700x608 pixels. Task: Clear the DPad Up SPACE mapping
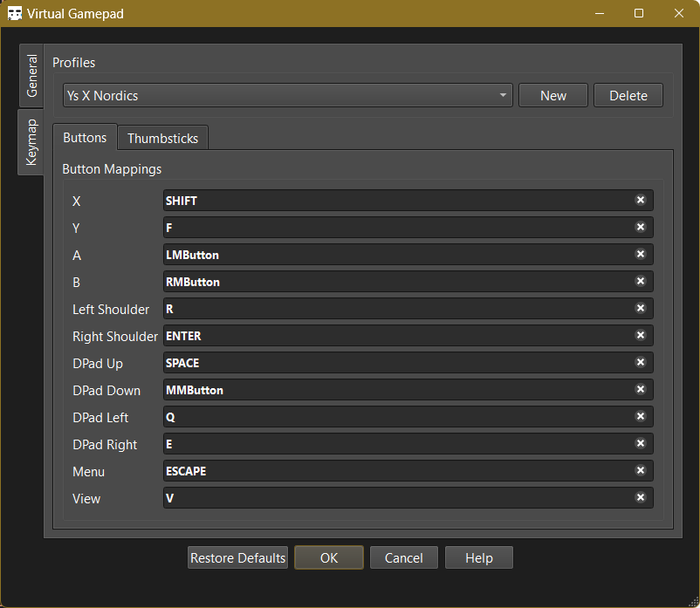641,362
